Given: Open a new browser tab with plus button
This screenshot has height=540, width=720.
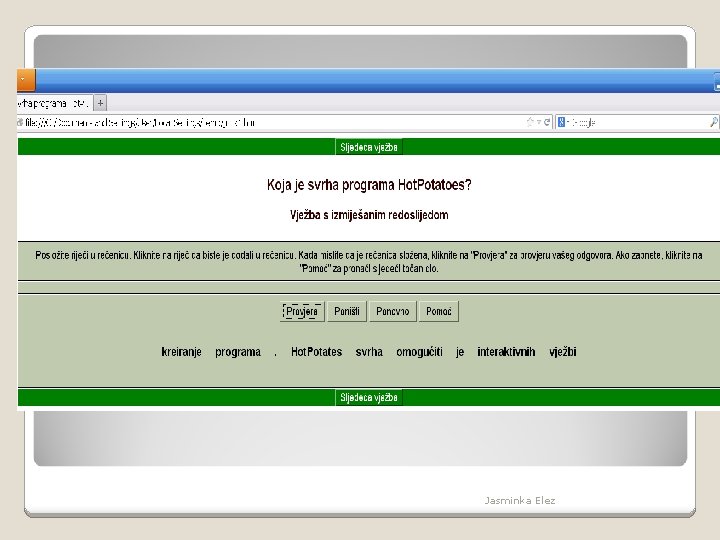Looking at the screenshot, I should (100, 103).
